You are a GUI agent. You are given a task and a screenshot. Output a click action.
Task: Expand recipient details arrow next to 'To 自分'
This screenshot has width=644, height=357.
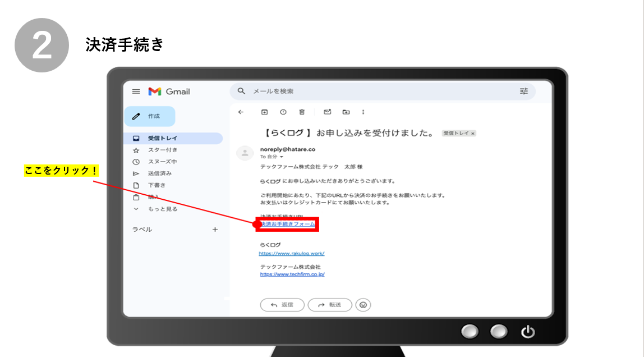282,157
